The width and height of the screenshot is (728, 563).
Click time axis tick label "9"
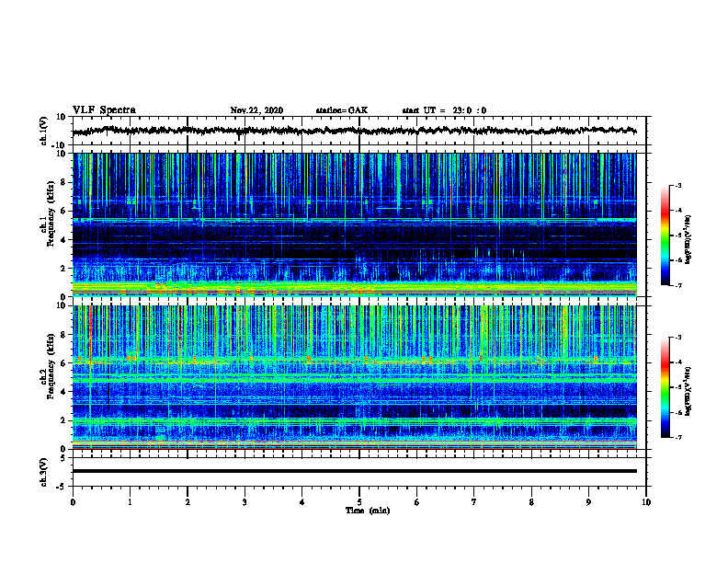[588, 502]
